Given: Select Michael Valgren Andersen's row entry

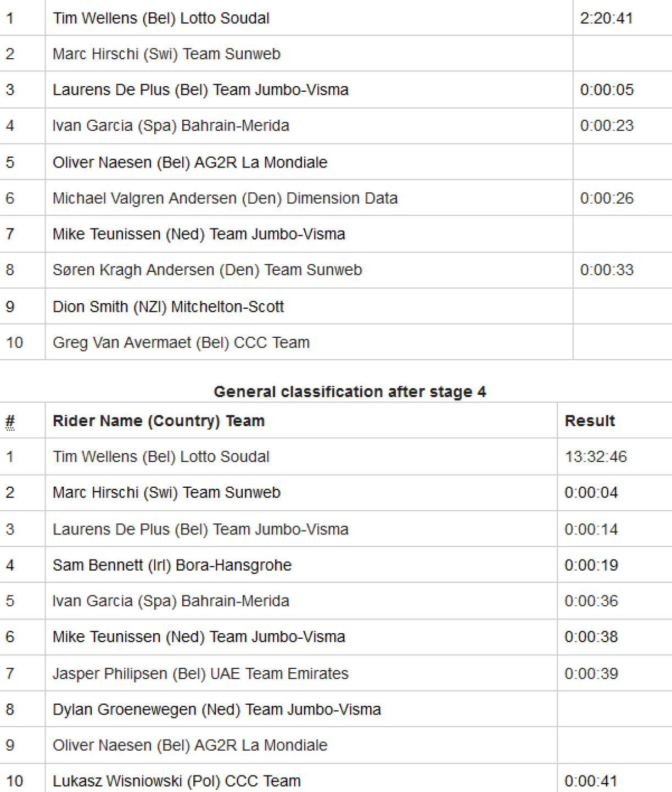Looking at the screenshot, I should [225, 198].
